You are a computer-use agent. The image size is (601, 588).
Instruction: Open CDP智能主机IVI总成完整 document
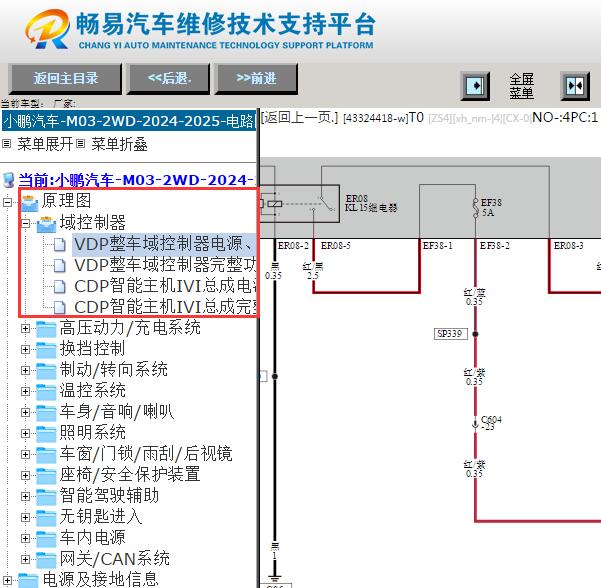point(165,307)
